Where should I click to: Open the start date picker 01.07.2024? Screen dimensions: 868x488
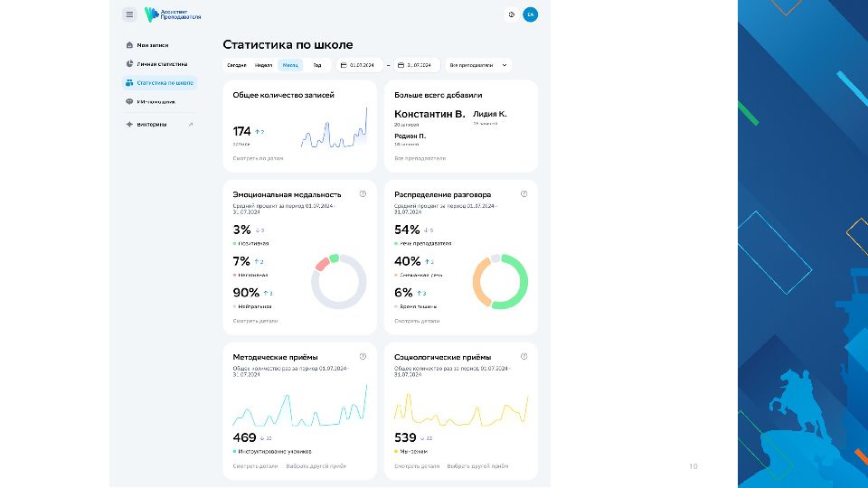pyautogui.click(x=358, y=65)
